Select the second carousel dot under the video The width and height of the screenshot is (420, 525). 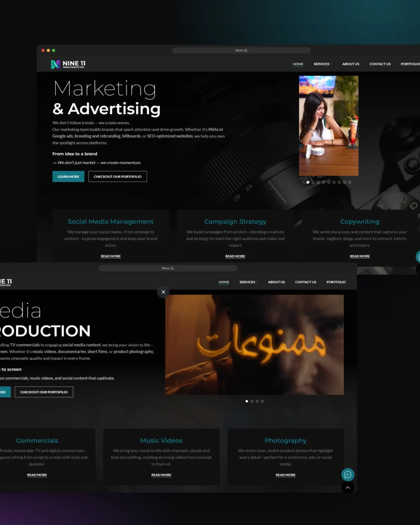(x=252, y=401)
